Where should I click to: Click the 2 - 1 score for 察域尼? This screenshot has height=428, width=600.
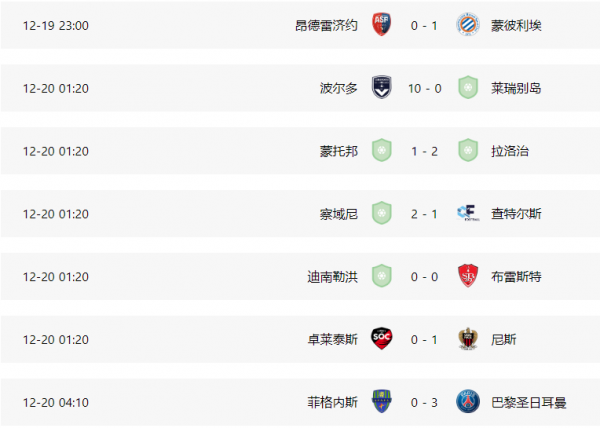pos(423,213)
